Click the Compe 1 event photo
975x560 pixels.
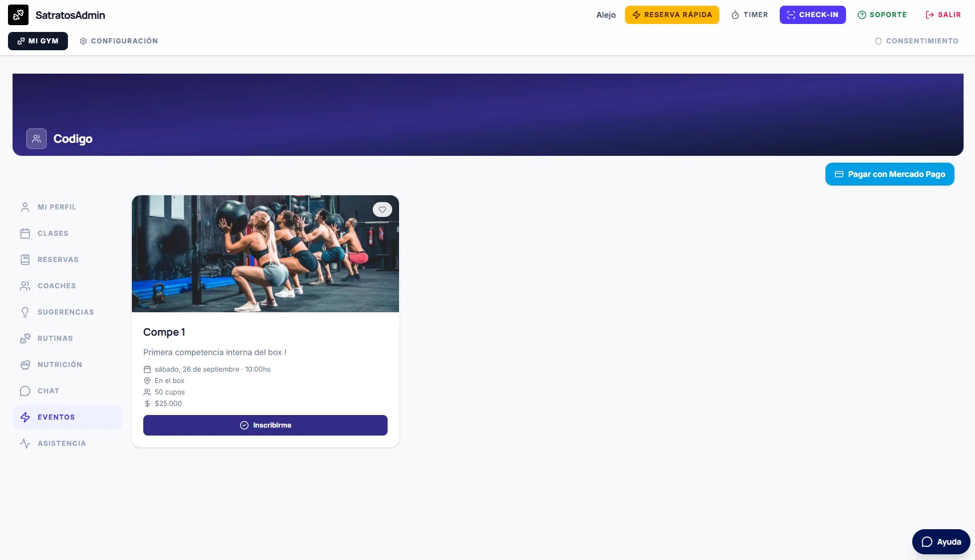pos(265,254)
